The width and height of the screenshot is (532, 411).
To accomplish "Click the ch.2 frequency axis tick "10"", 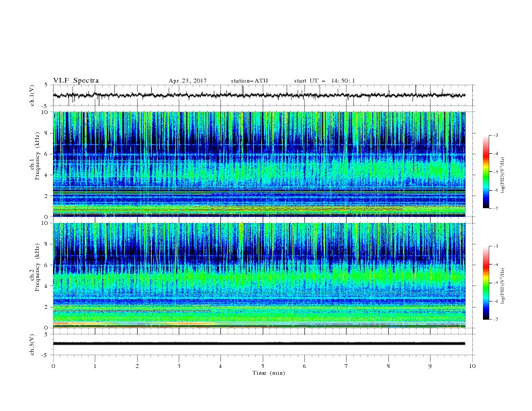I will [46, 223].
